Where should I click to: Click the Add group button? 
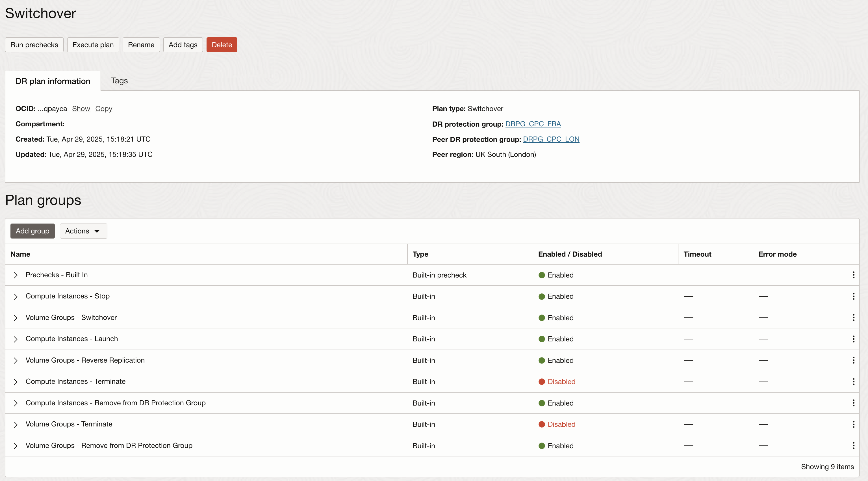coord(32,231)
